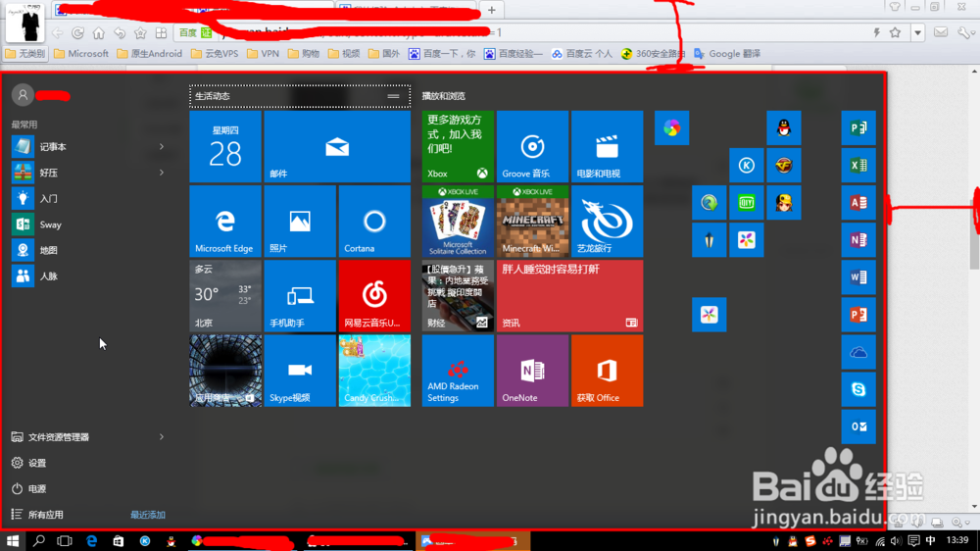This screenshot has height=551, width=980.
Task: Click the user account avatar icon
Action: coord(23,95)
